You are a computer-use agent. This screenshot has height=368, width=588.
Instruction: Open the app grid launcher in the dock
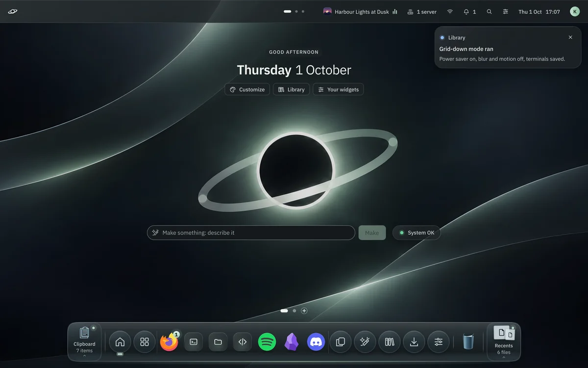point(145,342)
